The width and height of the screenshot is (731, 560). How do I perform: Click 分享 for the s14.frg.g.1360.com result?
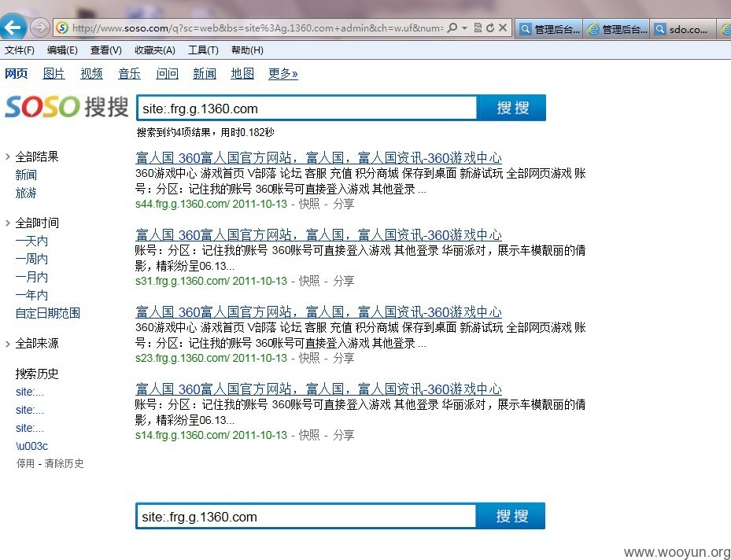(344, 435)
